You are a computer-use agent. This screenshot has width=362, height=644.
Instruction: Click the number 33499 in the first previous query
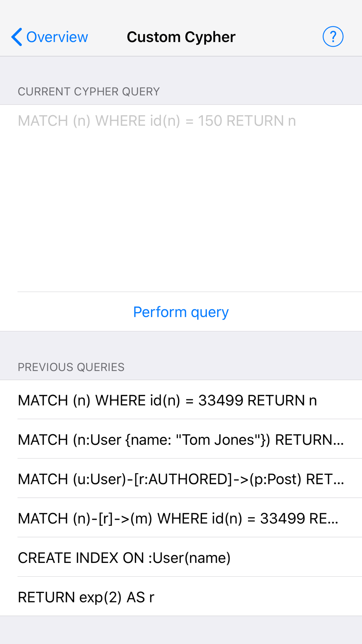[221, 400]
